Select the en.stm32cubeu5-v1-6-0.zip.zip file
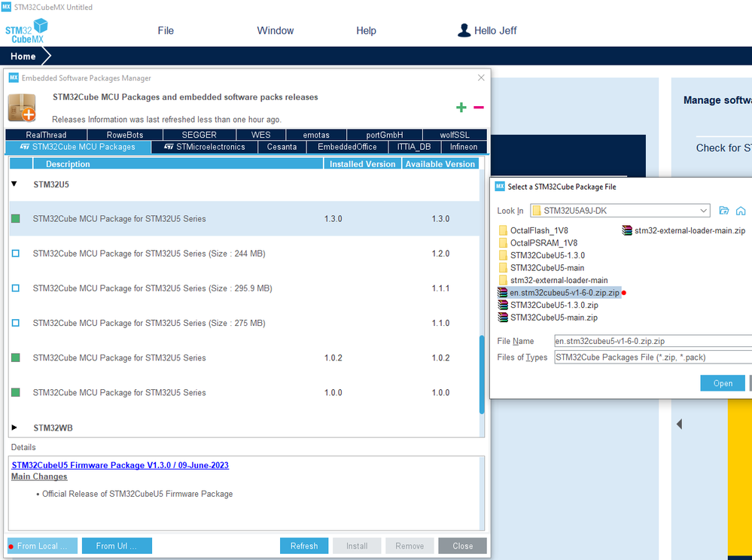752x560 pixels. pos(559,293)
